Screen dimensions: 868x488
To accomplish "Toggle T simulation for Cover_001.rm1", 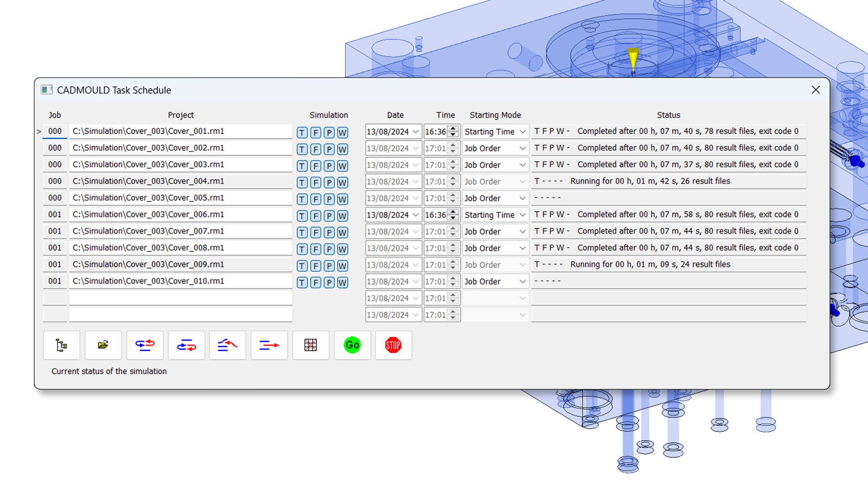I will tap(302, 133).
